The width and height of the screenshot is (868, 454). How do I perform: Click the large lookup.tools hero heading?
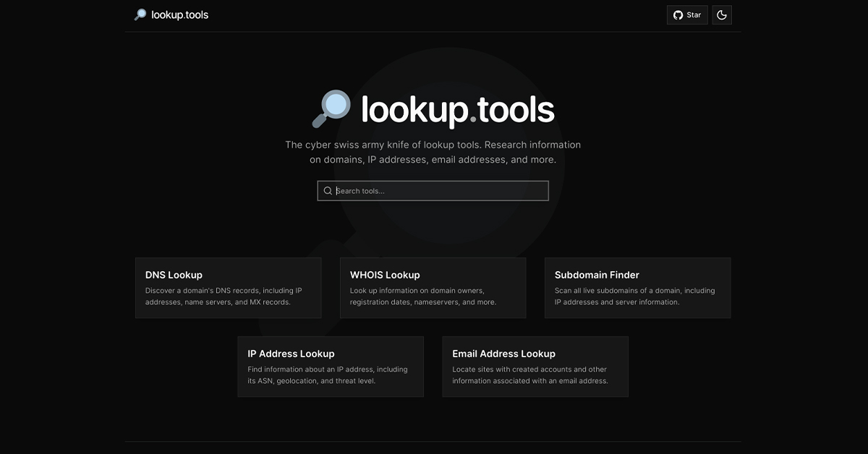click(x=457, y=110)
